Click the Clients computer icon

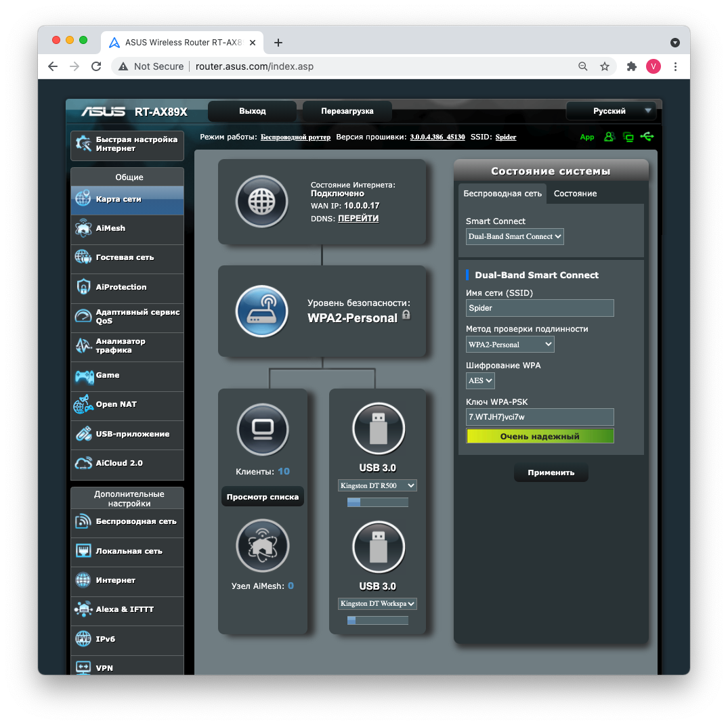263,429
